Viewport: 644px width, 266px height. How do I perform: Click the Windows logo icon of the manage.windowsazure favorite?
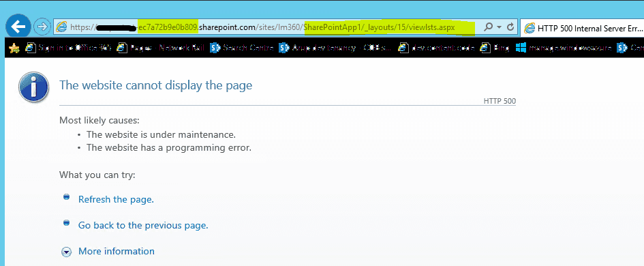pos(521,48)
